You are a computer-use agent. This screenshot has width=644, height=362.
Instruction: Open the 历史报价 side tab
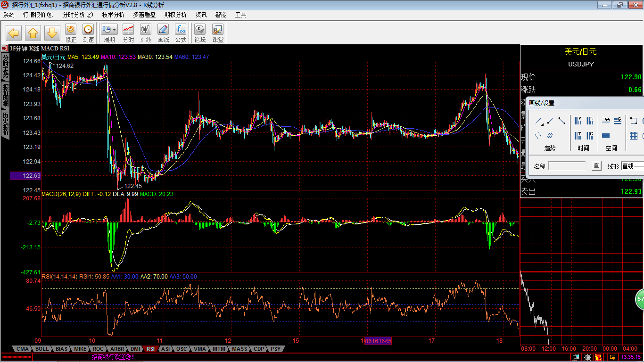pos(5,124)
